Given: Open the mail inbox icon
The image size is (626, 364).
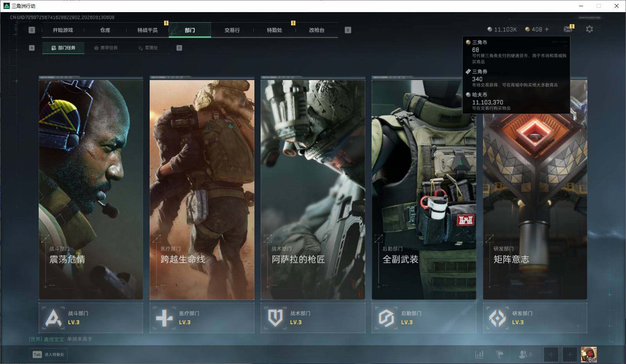Looking at the screenshot, I should point(568,29).
